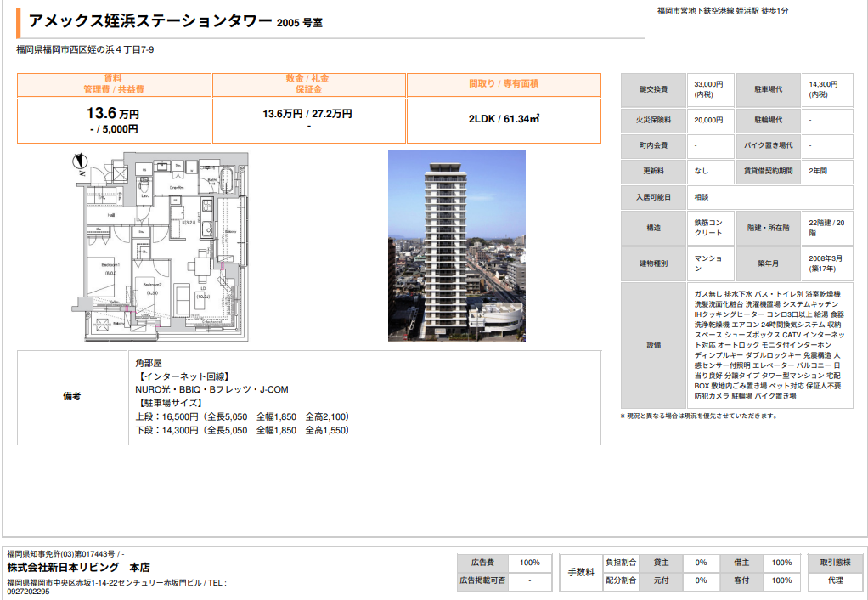Click the 借主 100% value
Screen dimensions: 868x600
[781, 563]
